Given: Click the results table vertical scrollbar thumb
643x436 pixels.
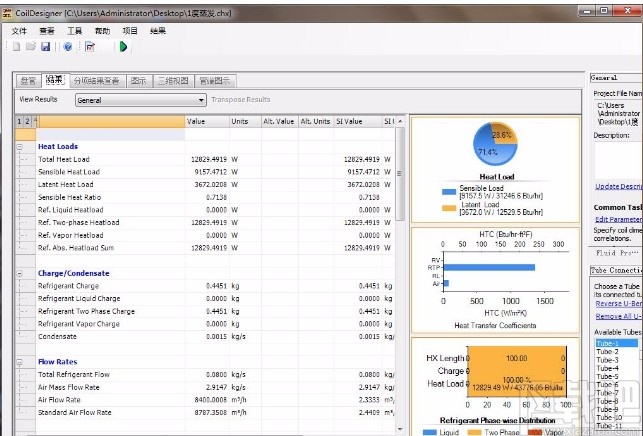Looking at the screenshot, I should click(x=400, y=174).
